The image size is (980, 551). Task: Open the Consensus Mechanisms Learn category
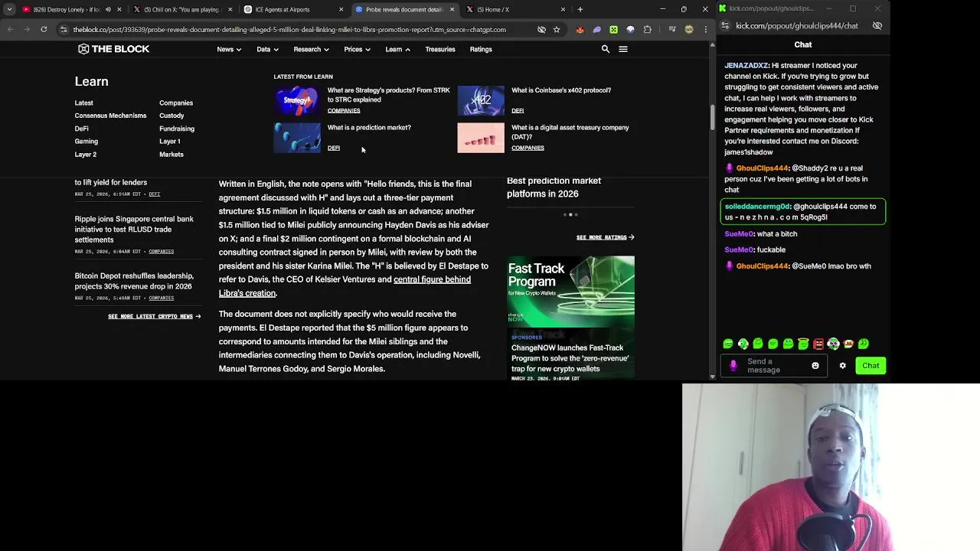(x=110, y=116)
